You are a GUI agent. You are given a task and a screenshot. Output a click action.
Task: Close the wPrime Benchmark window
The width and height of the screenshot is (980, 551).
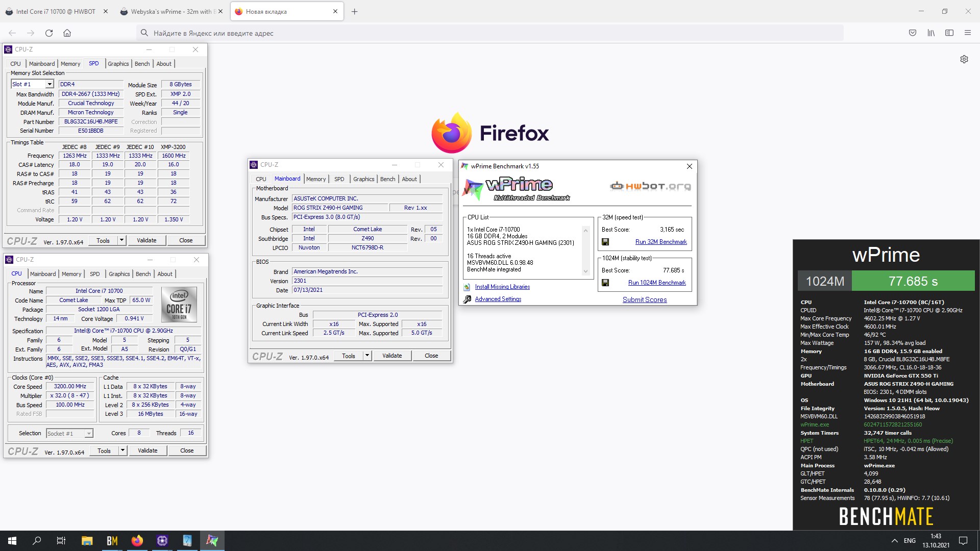point(689,166)
